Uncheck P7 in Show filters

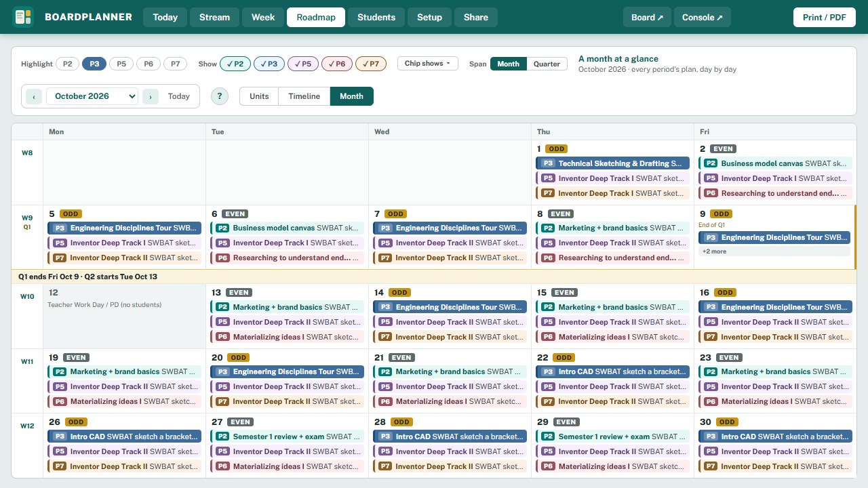[x=371, y=64]
